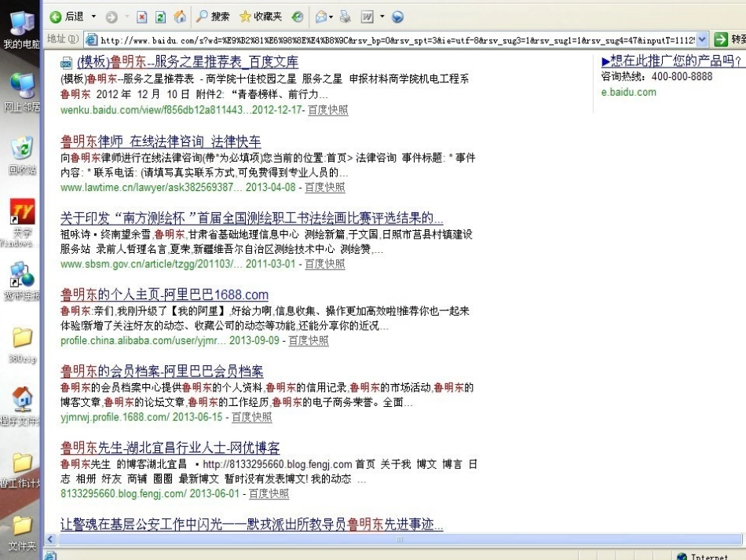Open 百度快照 for 8133295660.blog.fengj.com result
The height and width of the screenshot is (560, 746).
point(269,493)
